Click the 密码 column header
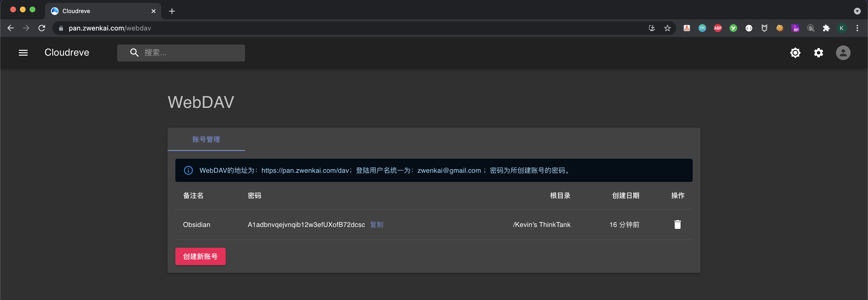The image size is (868, 300). [x=254, y=196]
